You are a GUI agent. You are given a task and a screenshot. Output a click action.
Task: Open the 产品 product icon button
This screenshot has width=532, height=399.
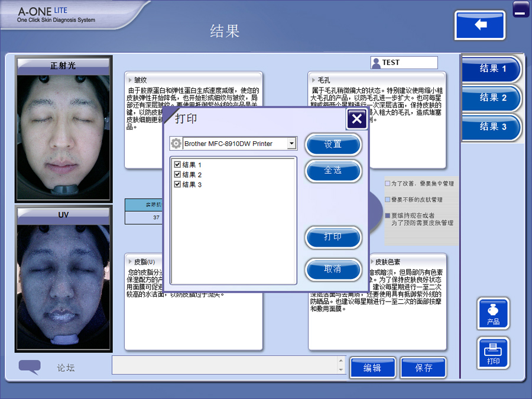(x=493, y=313)
